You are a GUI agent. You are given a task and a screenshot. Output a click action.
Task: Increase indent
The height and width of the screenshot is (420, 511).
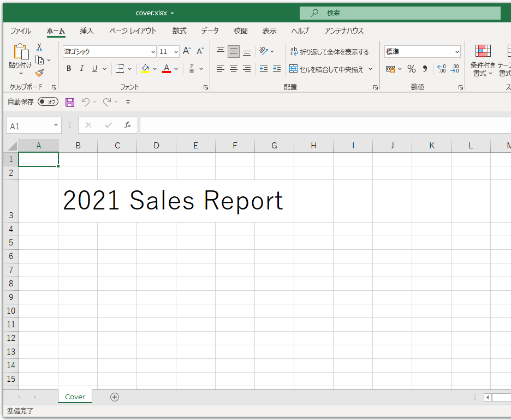click(x=277, y=69)
